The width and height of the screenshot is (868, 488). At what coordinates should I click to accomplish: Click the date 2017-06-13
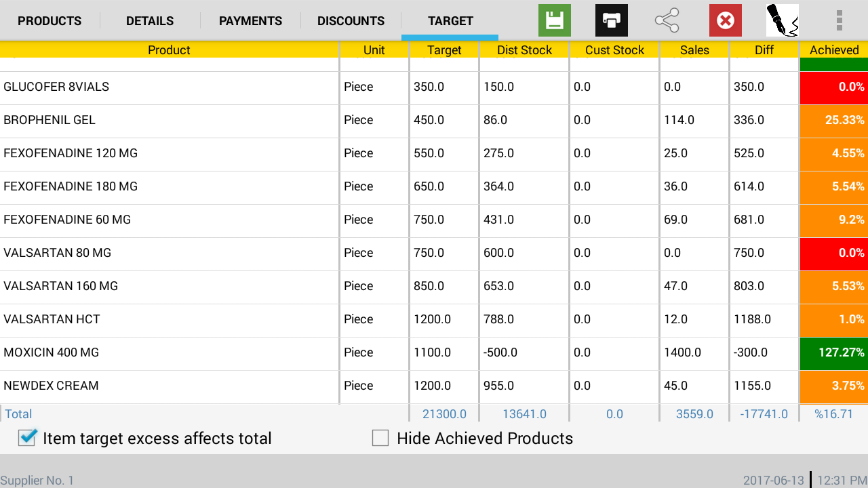click(773, 481)
